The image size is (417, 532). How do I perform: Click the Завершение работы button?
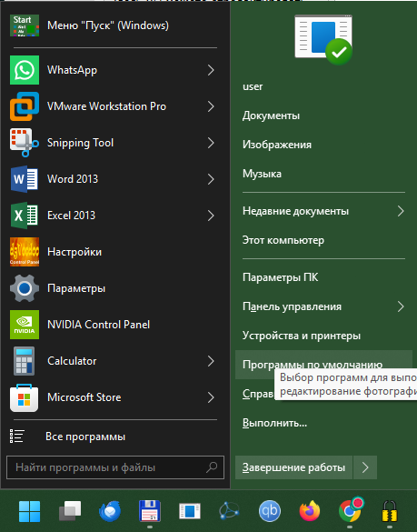[293, 467]
